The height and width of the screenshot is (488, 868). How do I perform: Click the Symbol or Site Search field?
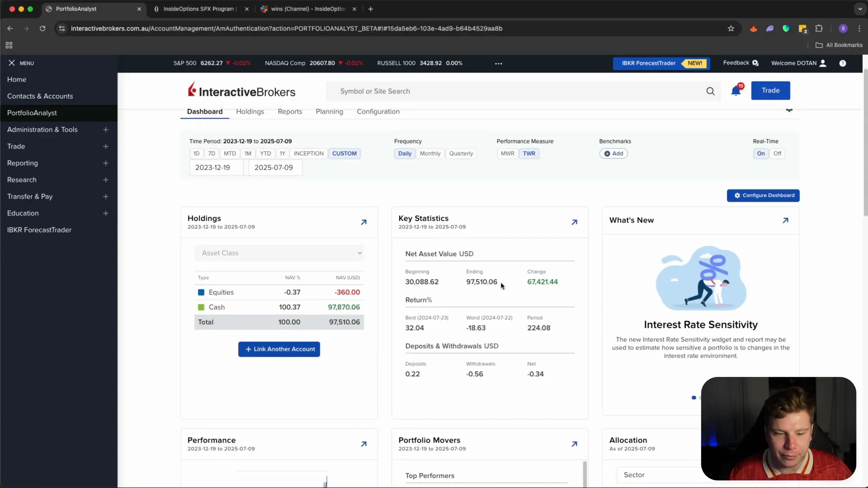515,91
